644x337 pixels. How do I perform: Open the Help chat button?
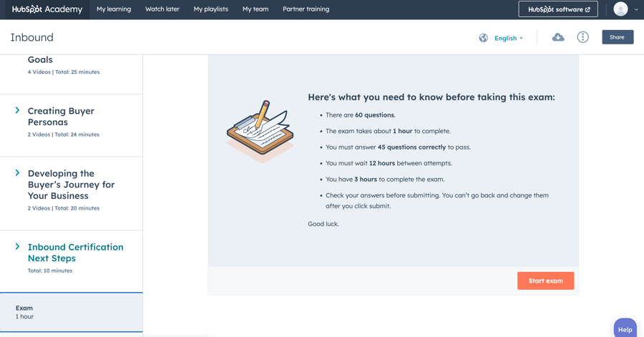pyautogui.click(x=625, y=329)
